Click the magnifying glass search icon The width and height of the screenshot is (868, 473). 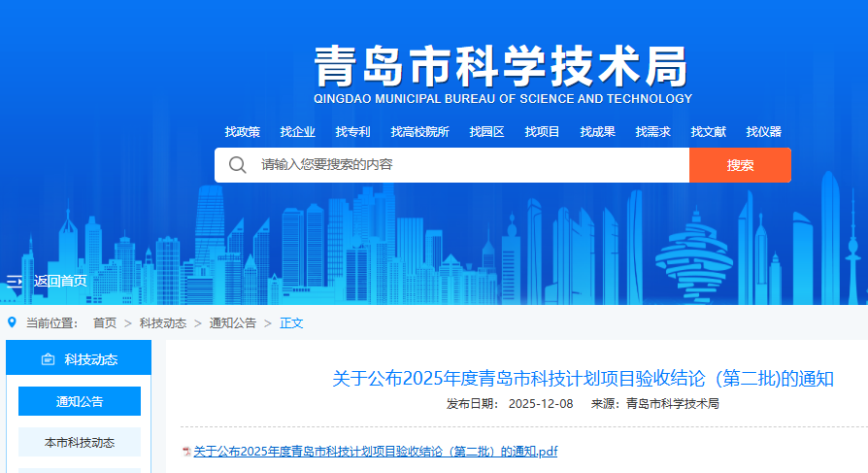tap(237, 165)
